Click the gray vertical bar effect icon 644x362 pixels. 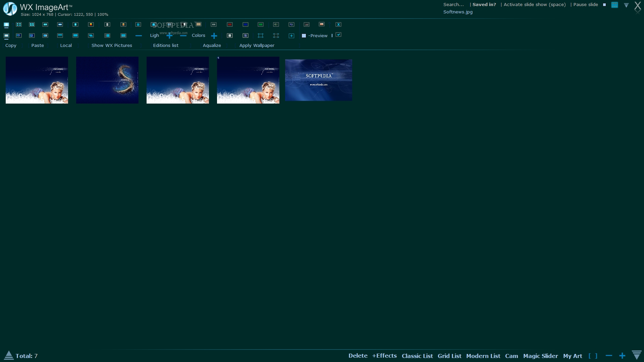(107, 24)
